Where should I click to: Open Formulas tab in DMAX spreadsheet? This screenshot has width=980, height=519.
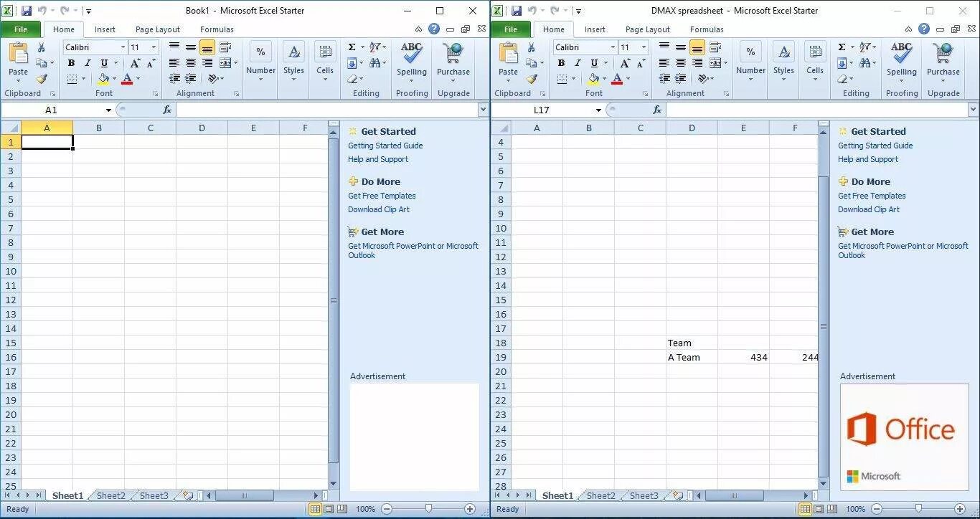pos(707,29)
